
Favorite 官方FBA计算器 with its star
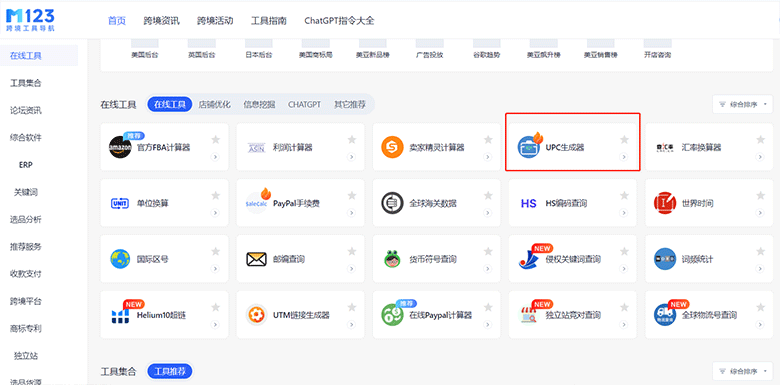point(215,140)
